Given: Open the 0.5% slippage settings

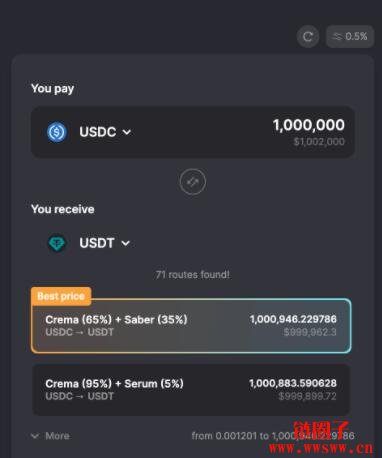Looking at the screenshot, I should 350,36.
